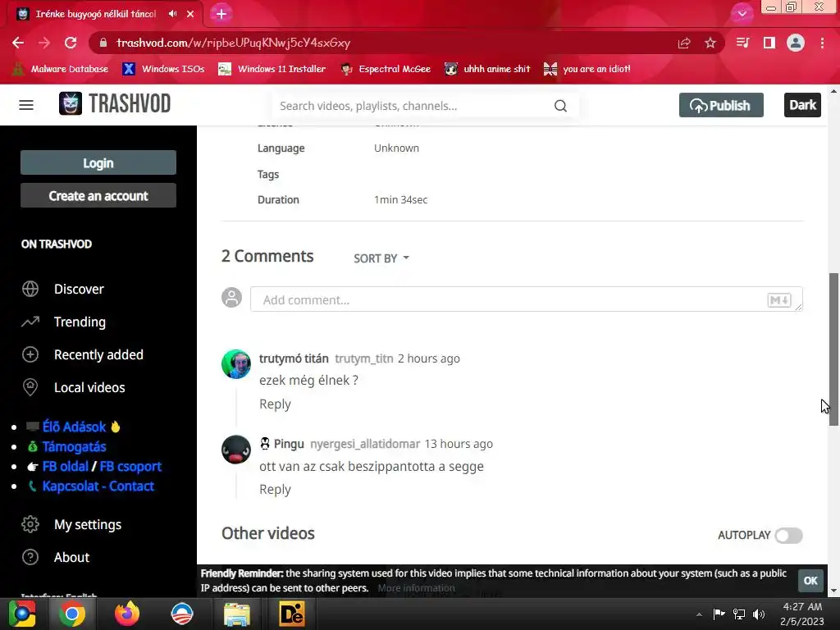Click the Discover globe icon

[30, 289]
